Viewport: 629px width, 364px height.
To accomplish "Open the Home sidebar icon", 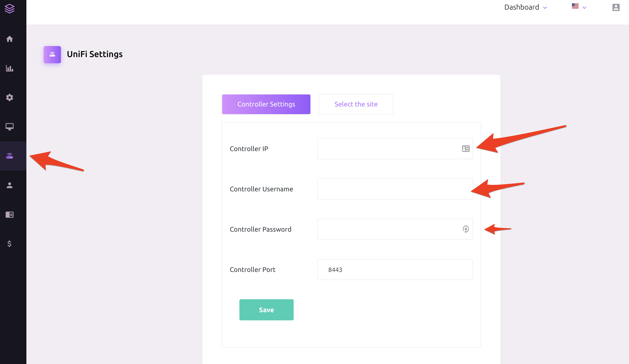I will pos(10,39).
